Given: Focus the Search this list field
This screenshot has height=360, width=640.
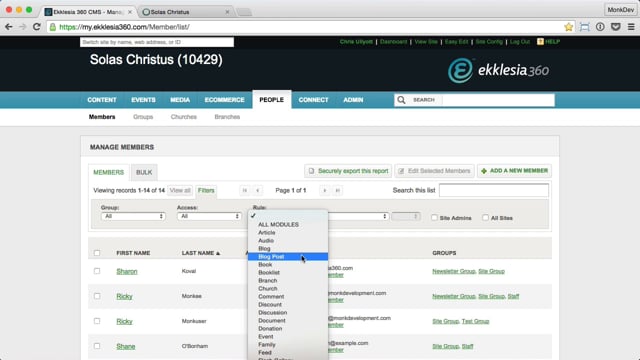Looking at the screenshot, I should coord(494,190).
